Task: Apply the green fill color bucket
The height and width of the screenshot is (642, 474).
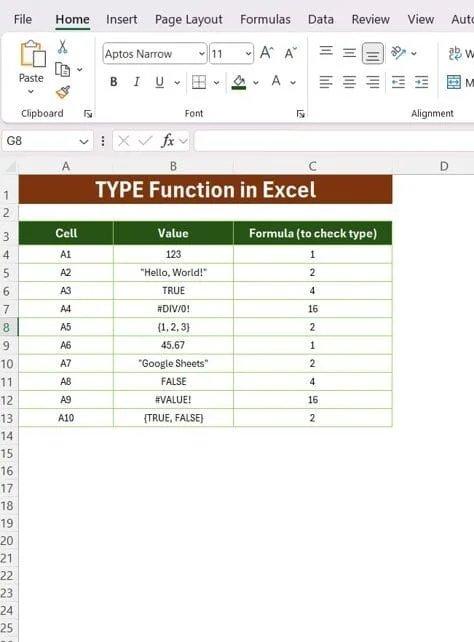Action: tap(239, 82)
